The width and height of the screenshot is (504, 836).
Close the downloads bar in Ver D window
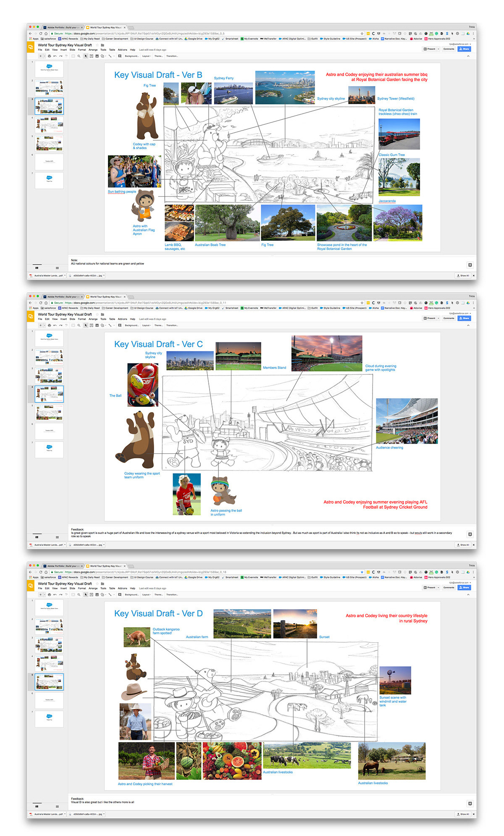tap(474, 814)
